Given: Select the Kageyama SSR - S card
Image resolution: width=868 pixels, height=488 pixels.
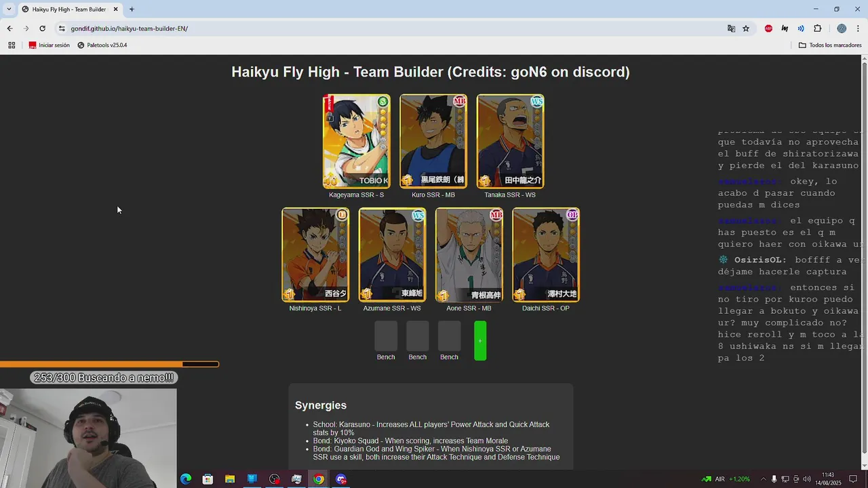Looking at the screenshot, I should 357,141.
